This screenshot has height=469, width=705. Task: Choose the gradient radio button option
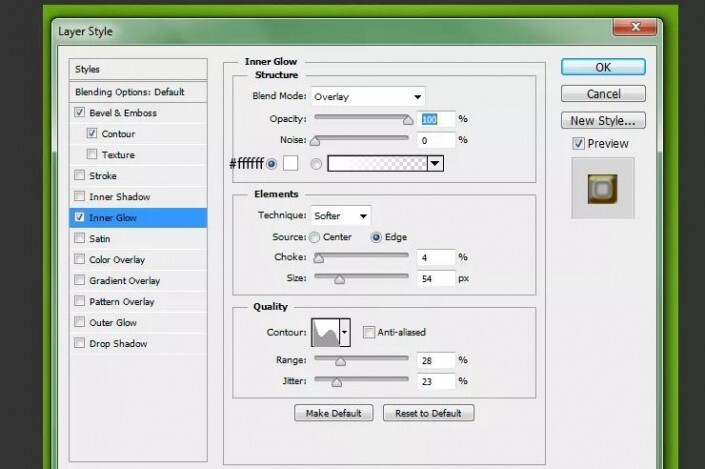pyautogui.click(x=316, y=163)
